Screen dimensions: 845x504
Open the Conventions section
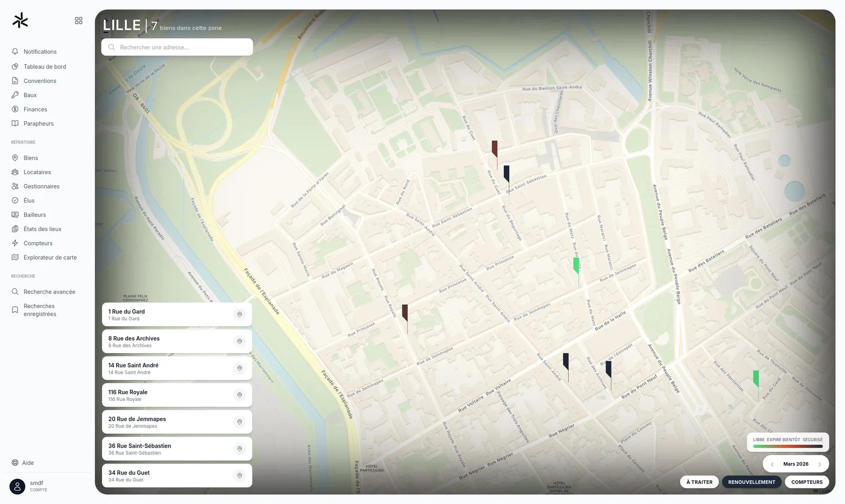40,81
